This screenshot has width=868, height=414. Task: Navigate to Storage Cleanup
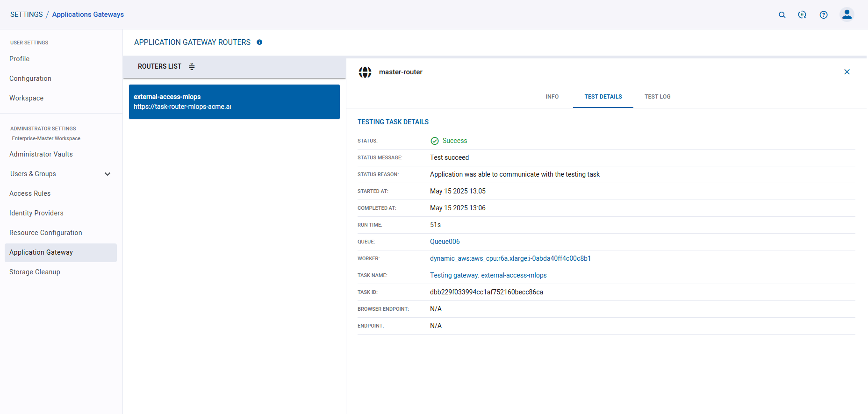tap(35, 272)
